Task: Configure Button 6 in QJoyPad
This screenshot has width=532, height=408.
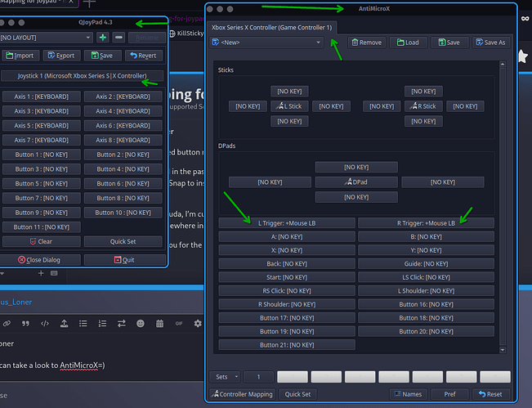Action: [x=123, y=184]
